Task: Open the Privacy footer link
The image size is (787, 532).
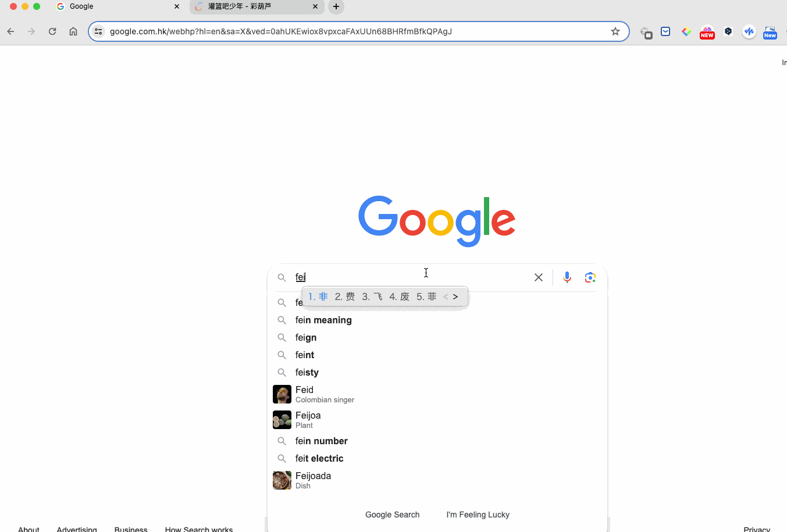Action: 757,529
